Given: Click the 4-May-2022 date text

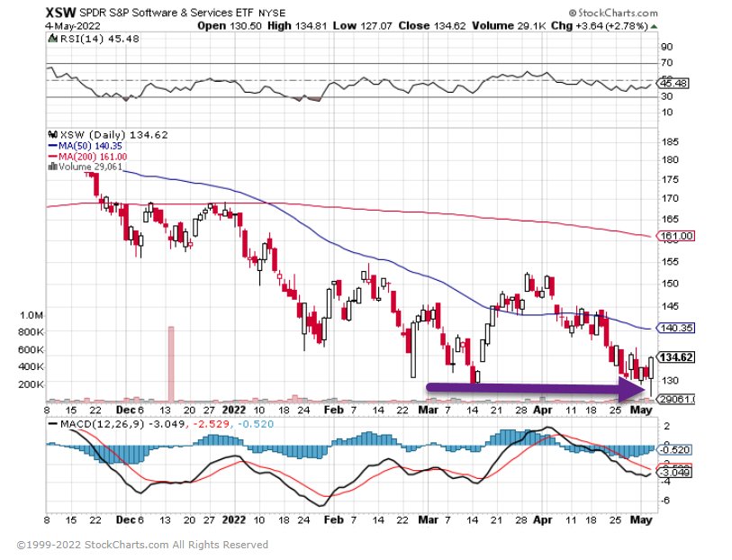Looking at the screenshot, I should pos(73,26).
